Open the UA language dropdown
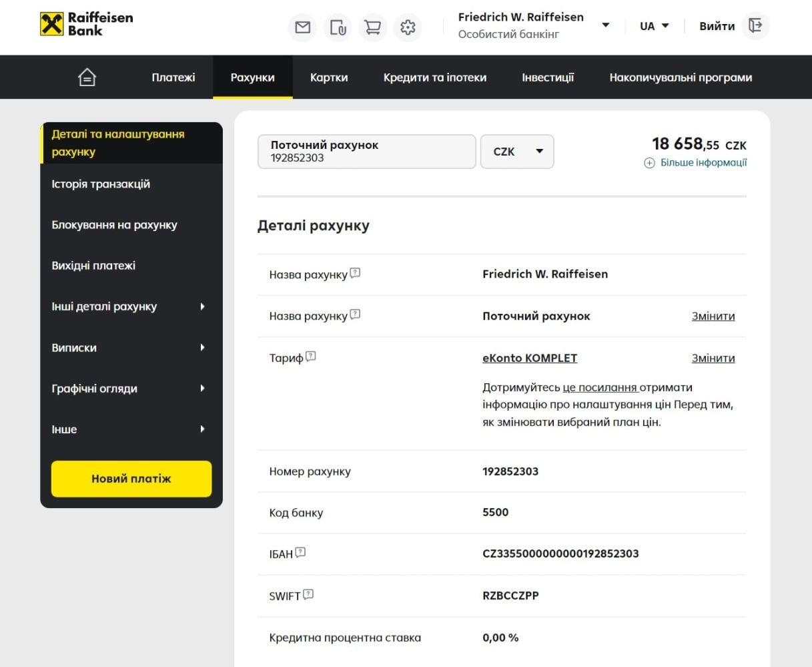 pos(655,26)
